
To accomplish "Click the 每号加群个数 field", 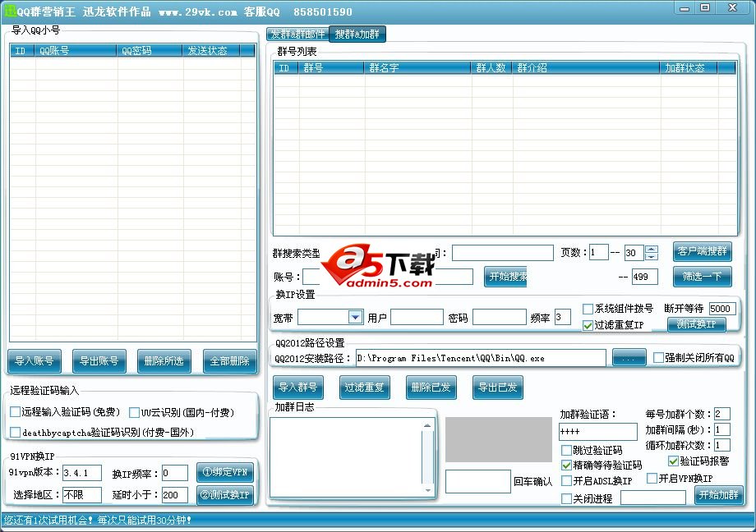I will pos(721,414).
